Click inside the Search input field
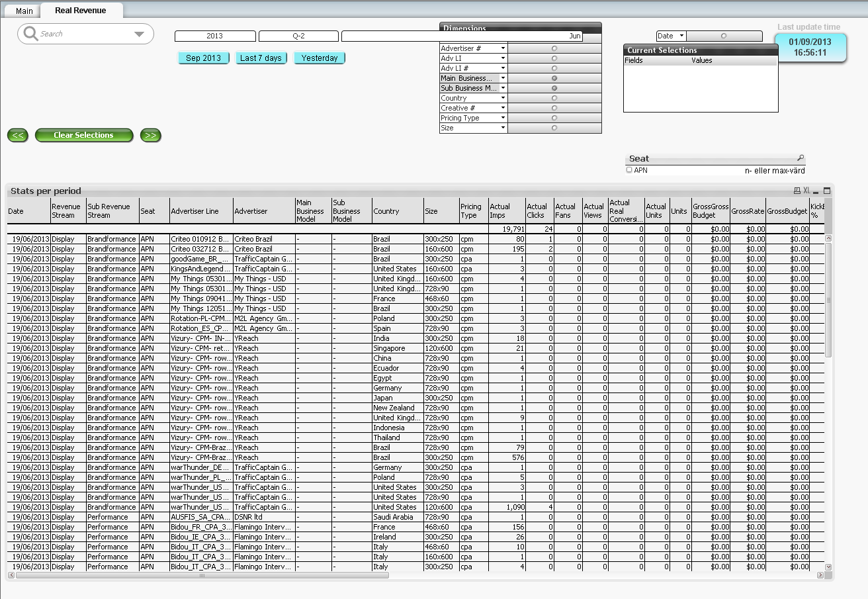 pos(85,34)
